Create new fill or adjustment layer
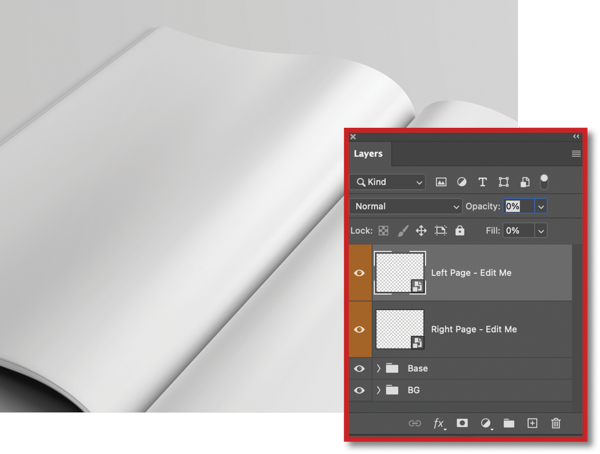 click(x=486, y=423)
